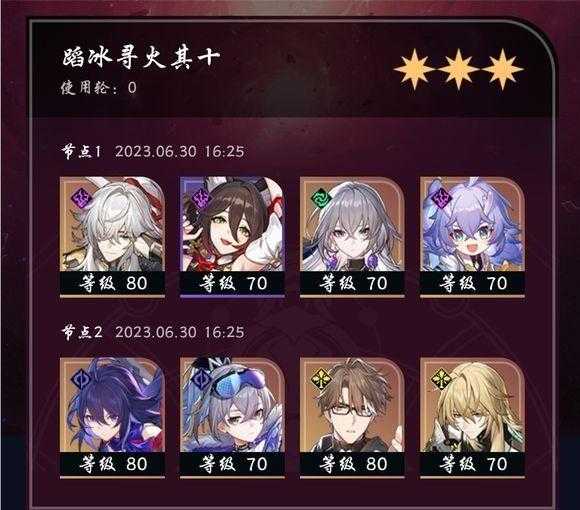Open the dark purple-haired level 80 portrait
This screenshot has height=510, width=580.
click(112, 418)
